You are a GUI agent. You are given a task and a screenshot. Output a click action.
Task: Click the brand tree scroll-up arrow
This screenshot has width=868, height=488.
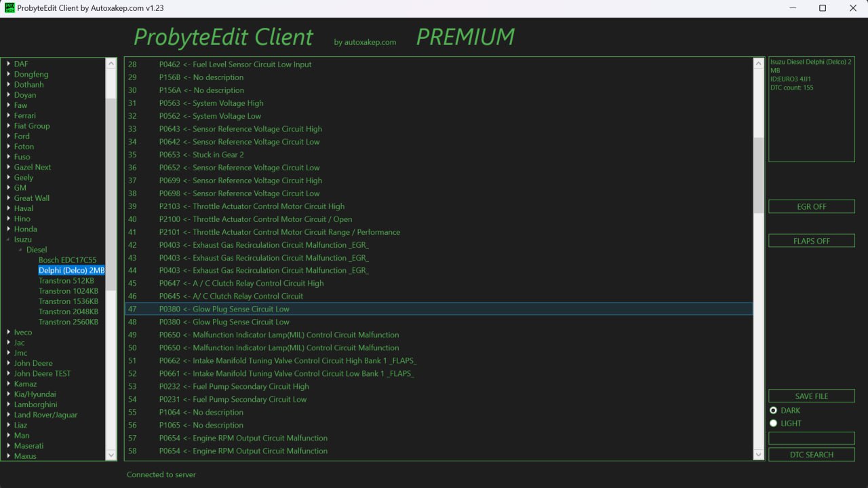pyautogui.click(x=111, y=64)
